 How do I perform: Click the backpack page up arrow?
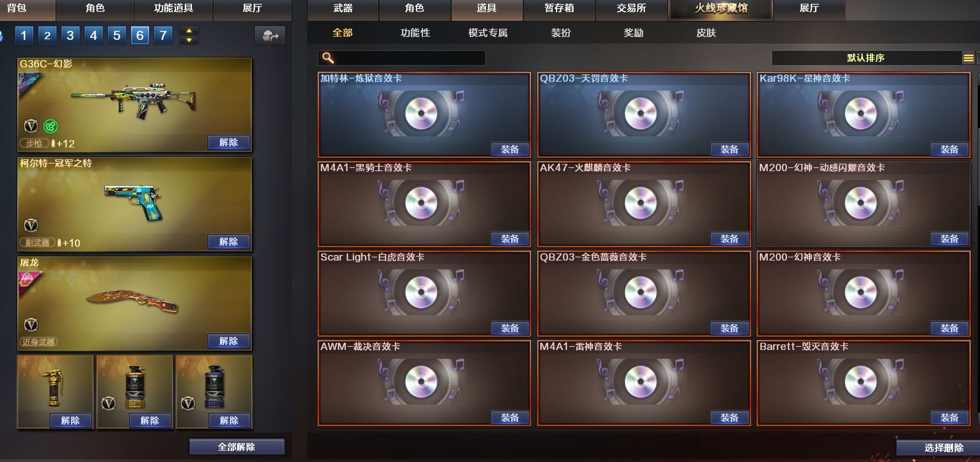pos(189,31)
